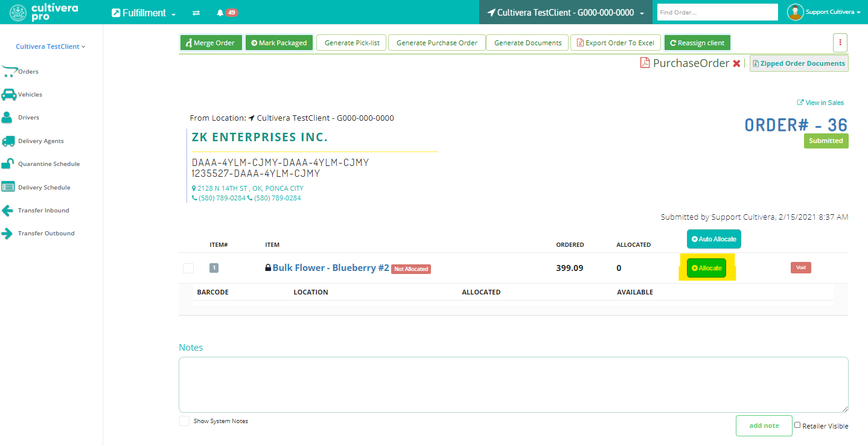Click the Reassign client button
Viewport: 868px width, 446px height.
click(x=697, y=43)
